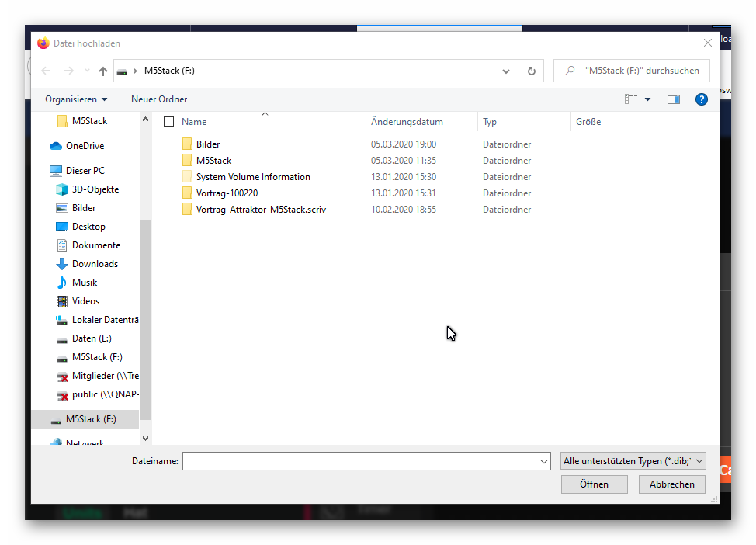This screenshot has width=756, height=545.
Task: Click the Up one level arrow
Action: click(x=103, y=71)
